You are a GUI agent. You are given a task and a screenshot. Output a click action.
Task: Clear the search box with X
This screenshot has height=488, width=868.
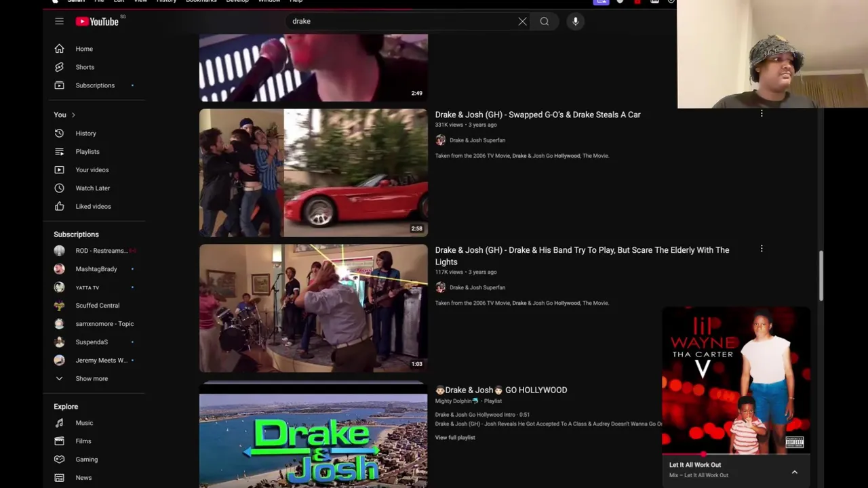click(x=522, y=21)
